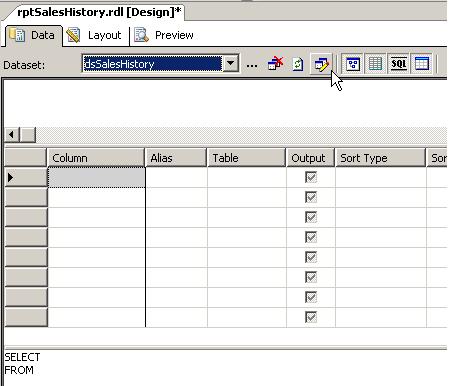The width and height of the screenshot is (449, 386).
Task: Click the Alias cell in first row
Action: (x=176, y=177)
